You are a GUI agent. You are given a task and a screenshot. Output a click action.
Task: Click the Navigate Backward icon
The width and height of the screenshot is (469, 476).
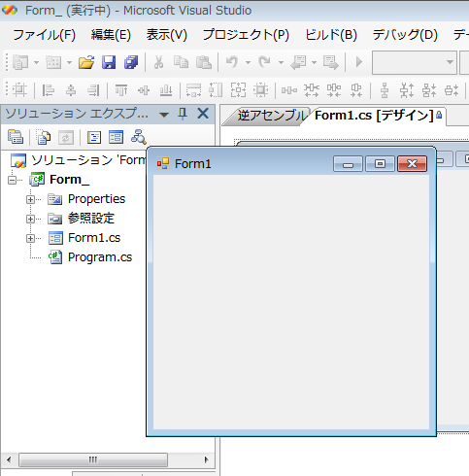298,62
